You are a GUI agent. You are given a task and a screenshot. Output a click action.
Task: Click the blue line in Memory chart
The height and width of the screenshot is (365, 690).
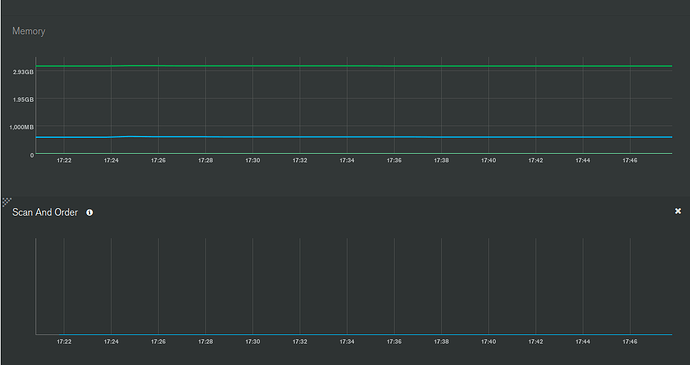pos(354,137)
